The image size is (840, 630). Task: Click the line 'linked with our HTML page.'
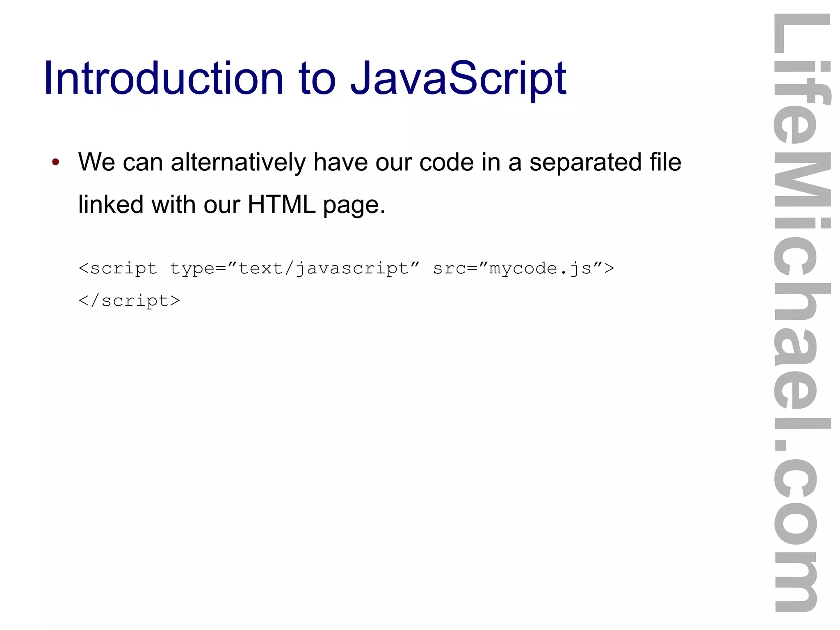[x=232, y=205]
